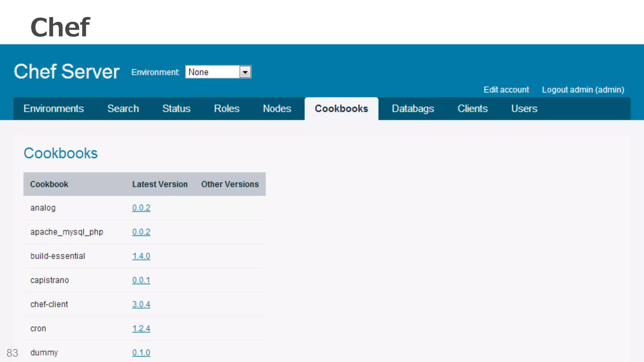
Task: Click the capistrano cookbook name
Action: pyautogui.click(x=50, y=280)
